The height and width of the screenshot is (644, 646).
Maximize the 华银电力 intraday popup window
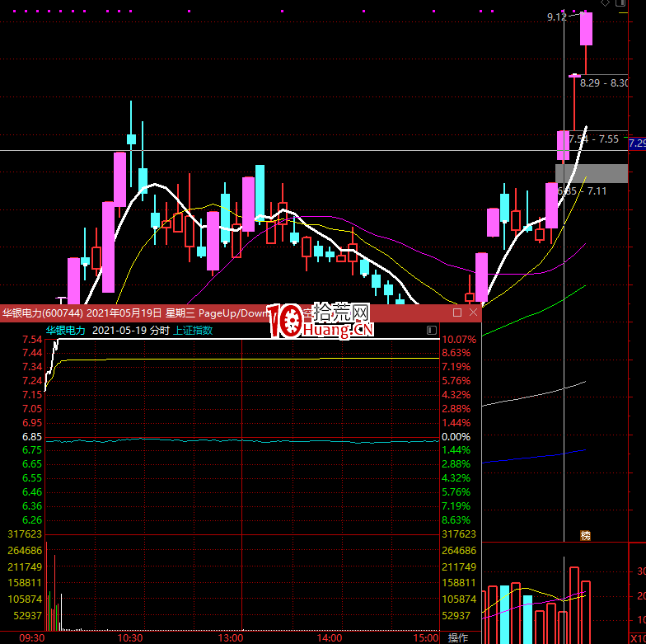(x=456, y=313)
